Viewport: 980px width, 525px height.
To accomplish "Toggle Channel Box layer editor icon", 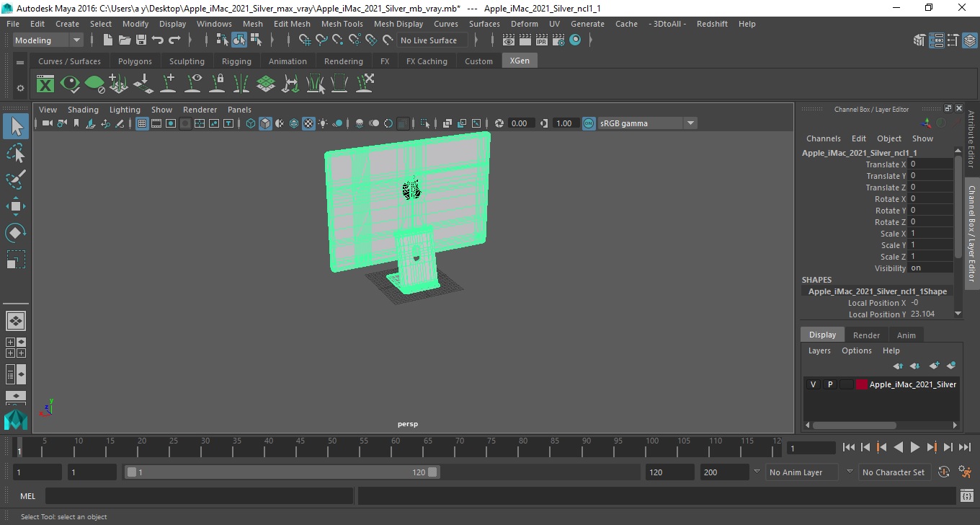I will [x=969, y=40].
